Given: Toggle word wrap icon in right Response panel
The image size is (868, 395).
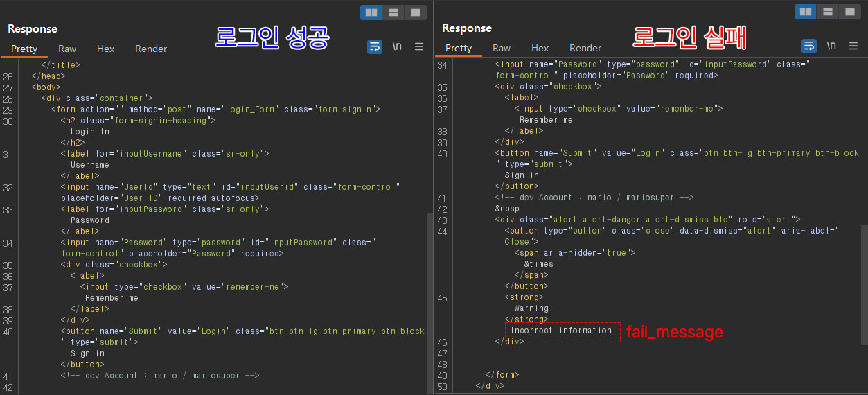Looking at the screenshot, I should [809, 46].
